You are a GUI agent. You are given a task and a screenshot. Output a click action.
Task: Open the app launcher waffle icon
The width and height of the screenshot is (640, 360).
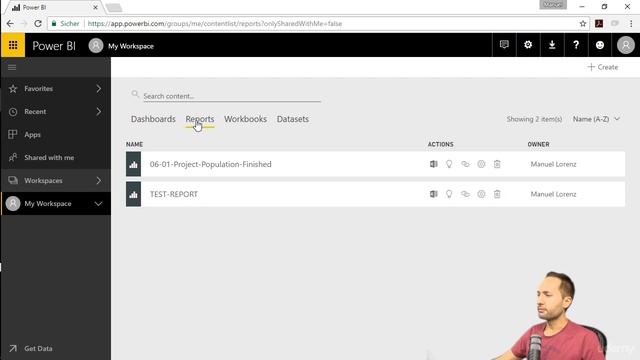[13, 45]
